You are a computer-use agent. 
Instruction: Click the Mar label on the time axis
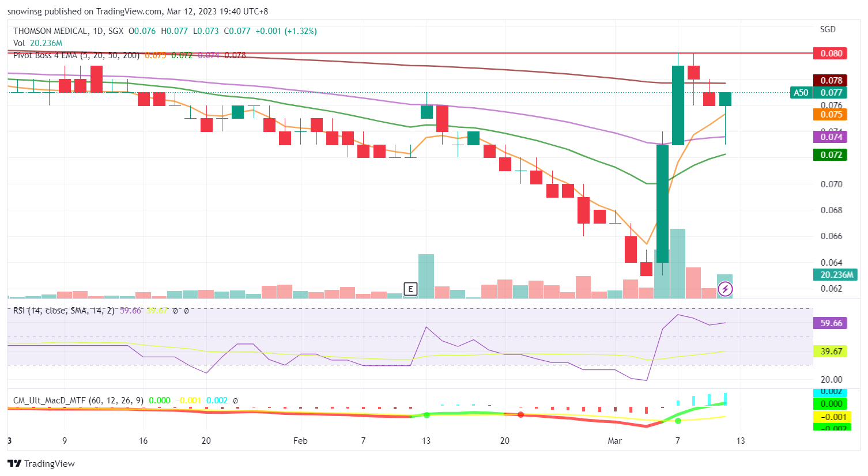point(615,440)
